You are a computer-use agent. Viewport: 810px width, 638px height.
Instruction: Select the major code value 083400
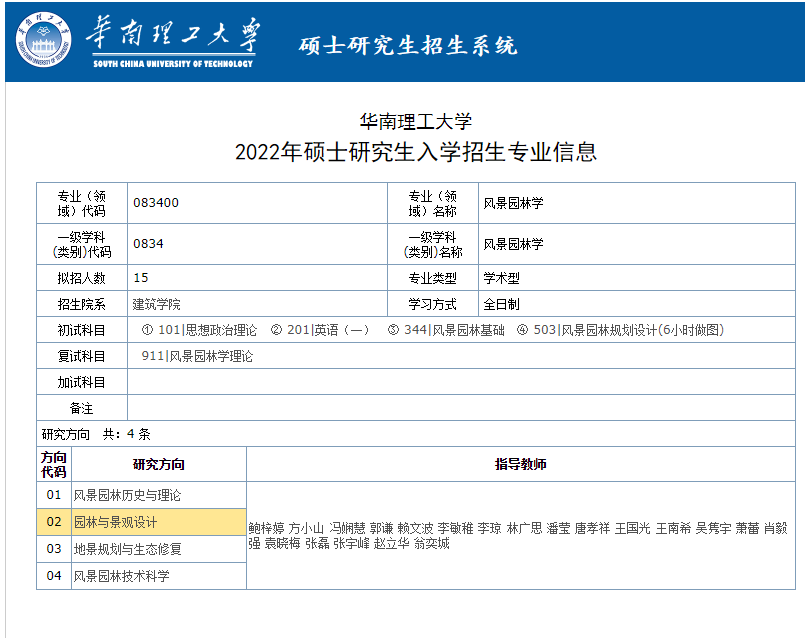156,203
